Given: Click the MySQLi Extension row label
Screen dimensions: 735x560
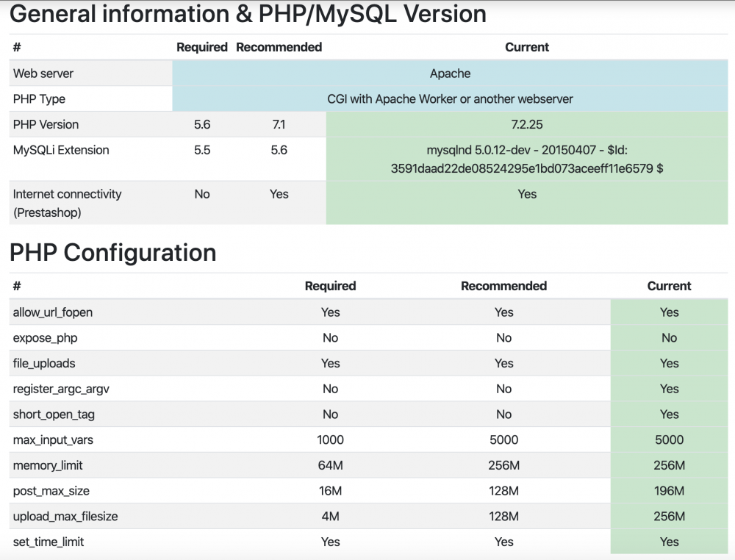Looking at the screenshot, I should tap(61, 149).
